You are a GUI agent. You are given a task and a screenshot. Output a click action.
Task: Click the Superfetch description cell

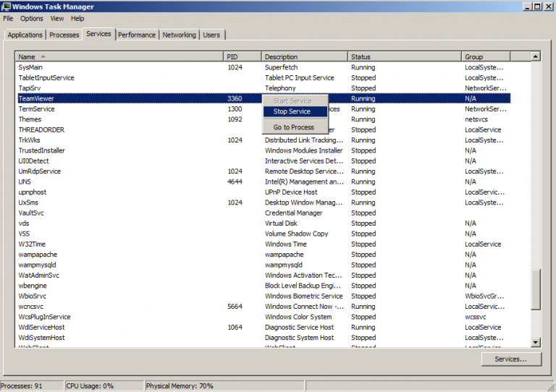(281, 67)
